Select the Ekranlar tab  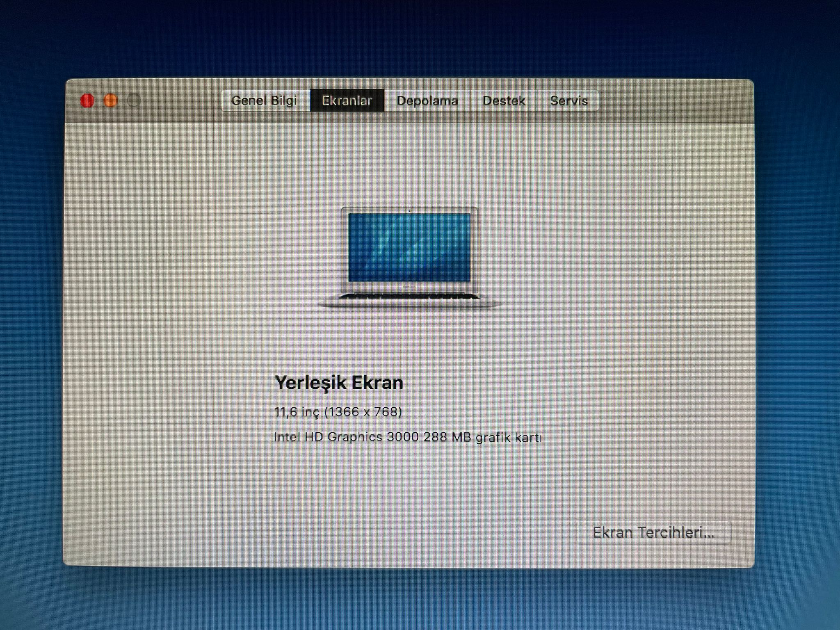pyautogui.click(x=347, y=101)
